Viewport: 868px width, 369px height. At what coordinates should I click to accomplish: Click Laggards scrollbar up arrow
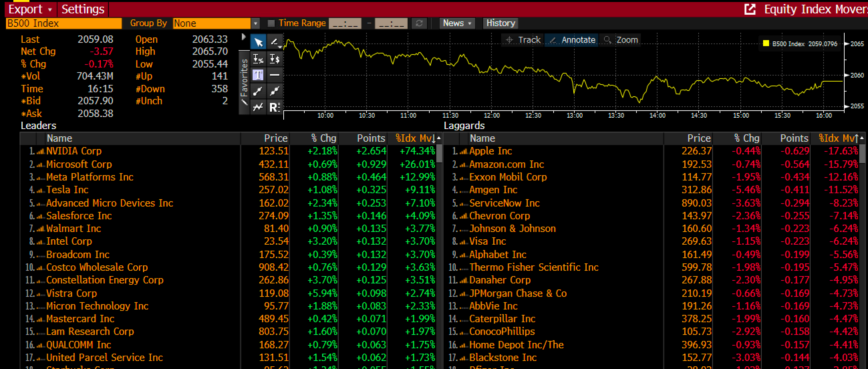point(862,138)
